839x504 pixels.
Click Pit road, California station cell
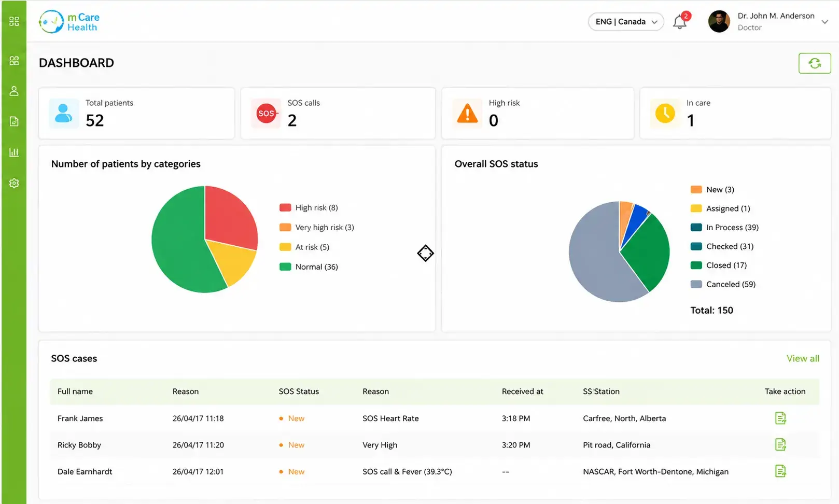tap(617, 445)
